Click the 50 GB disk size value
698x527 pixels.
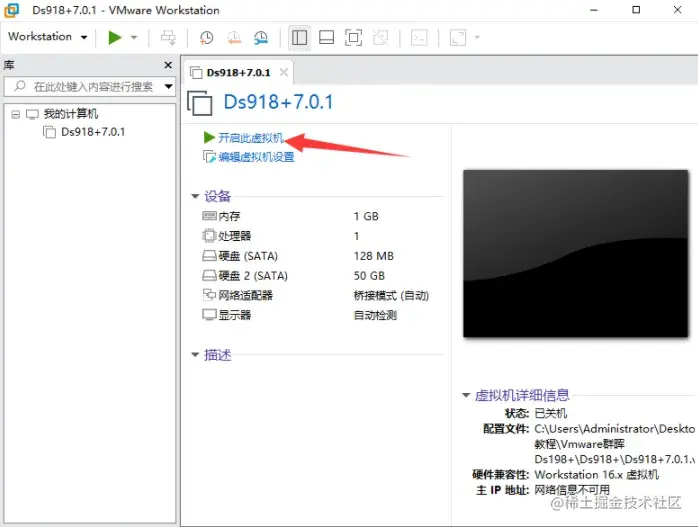(369, 276)
